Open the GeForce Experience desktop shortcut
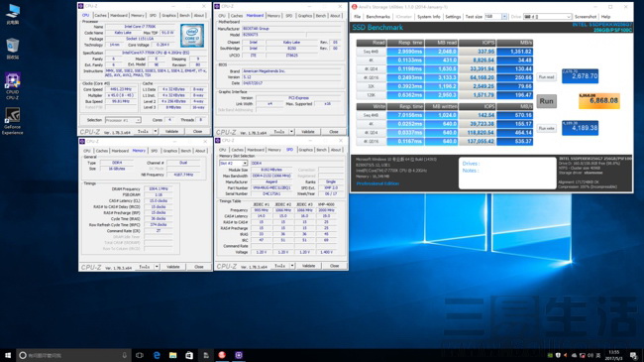The height and width of the screenshot is (362, 644). (12, 121)
